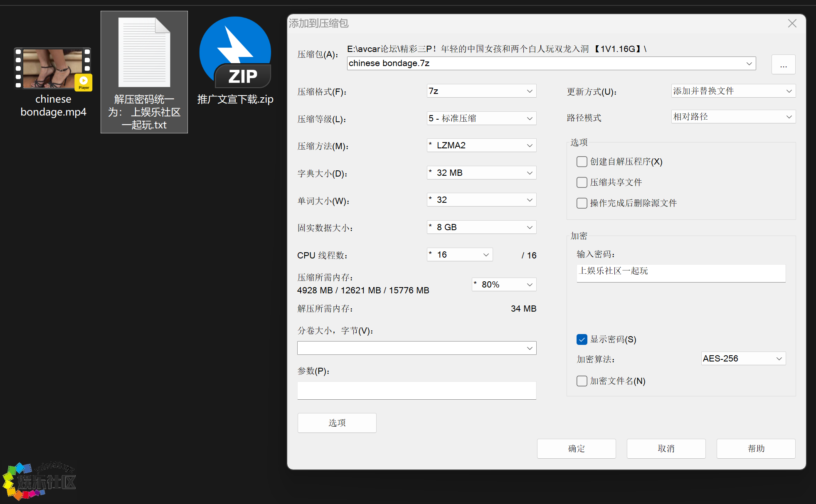Click the 帮助 button
Screen dimensions: 816x504
tap(756, 449)
